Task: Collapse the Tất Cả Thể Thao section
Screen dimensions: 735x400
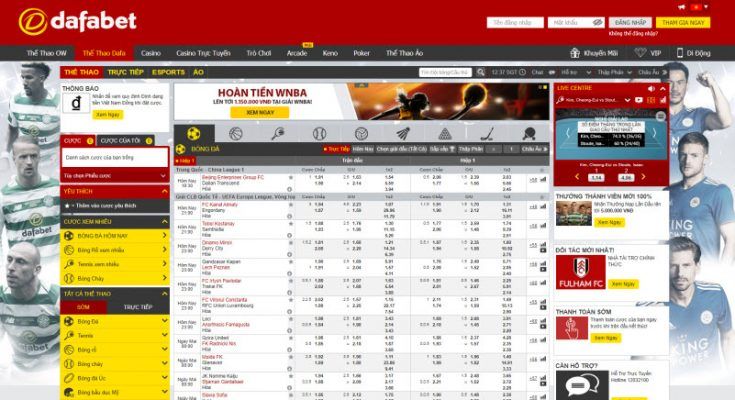Action: point(165,294)
